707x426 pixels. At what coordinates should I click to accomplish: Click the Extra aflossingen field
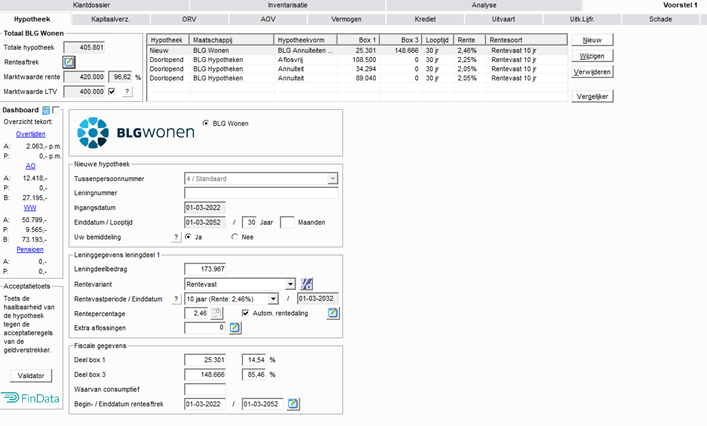tap(205, 328)
